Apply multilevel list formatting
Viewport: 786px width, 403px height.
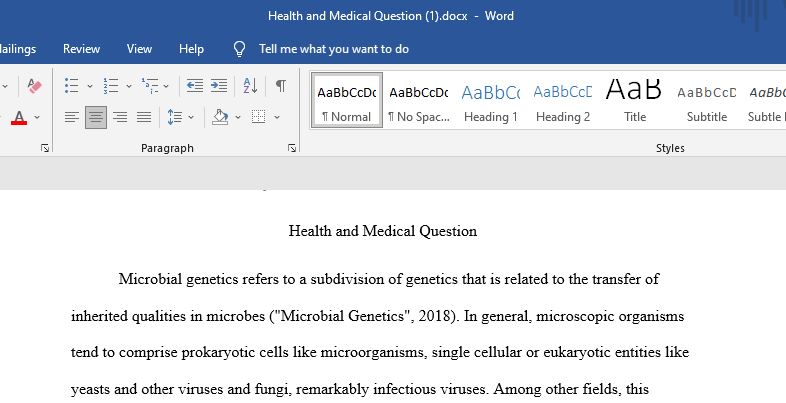pyautogui.click(x=150, y=86)
